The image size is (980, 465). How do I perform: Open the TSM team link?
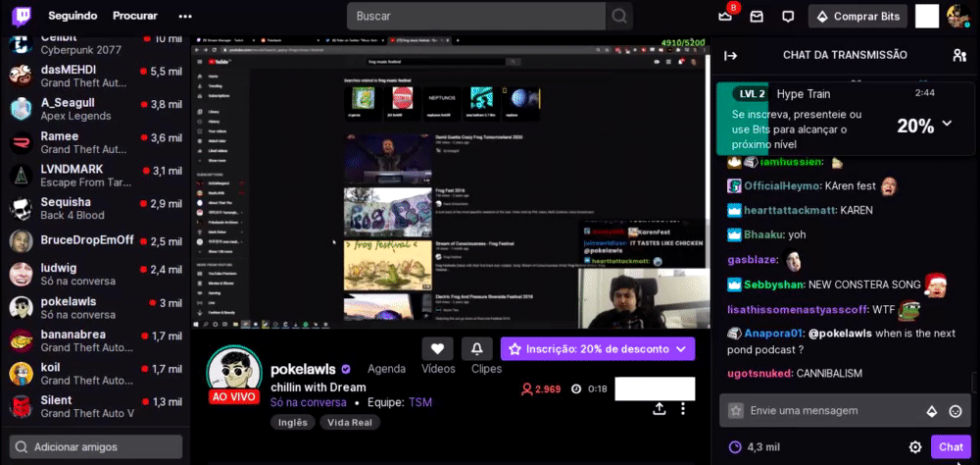point(420,402)
